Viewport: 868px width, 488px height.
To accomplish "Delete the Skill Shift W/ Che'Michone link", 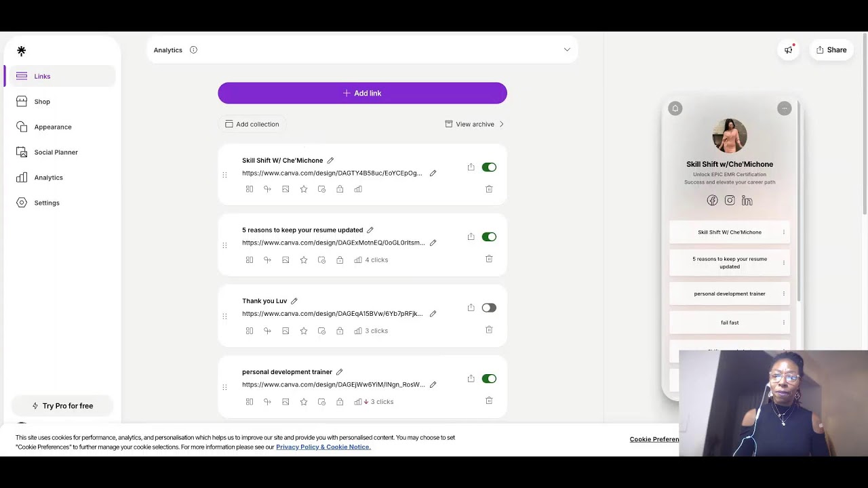I will click(x=489, y=189).
